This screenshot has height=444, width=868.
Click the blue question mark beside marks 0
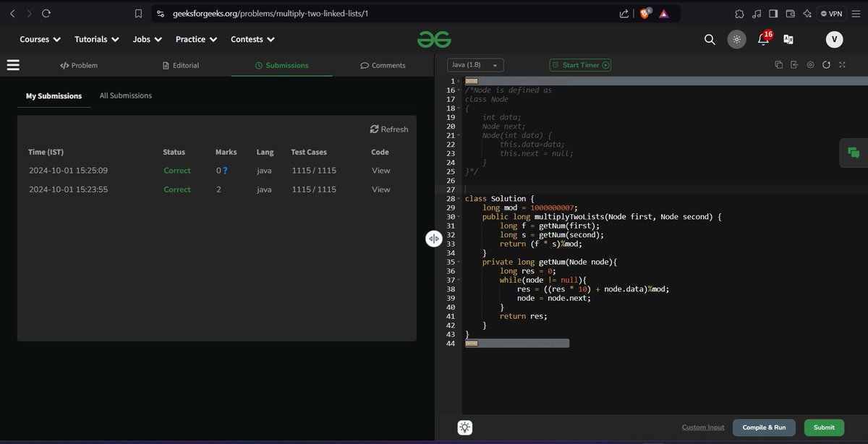(x=226, y=171)
